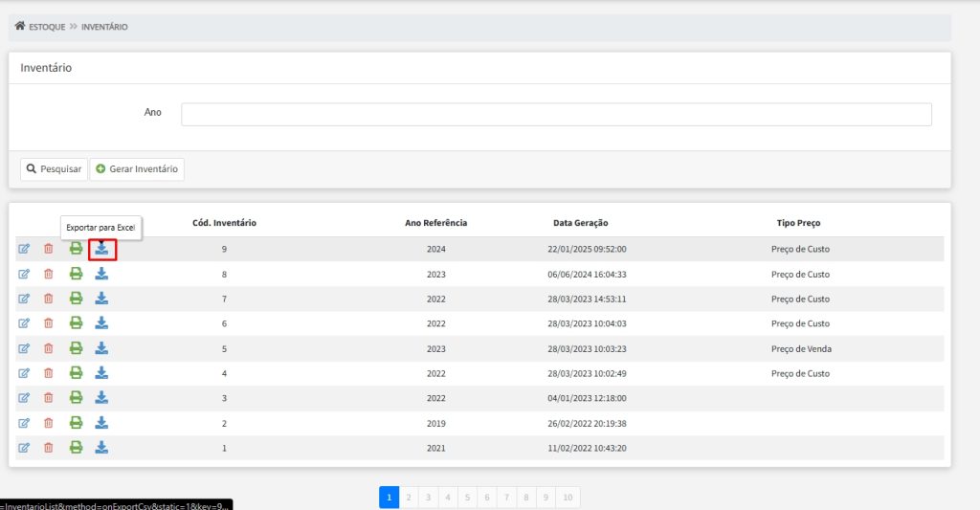Select the Preço de Venda cell
Viewport: 980px width, 510px height.
click(801, 348)
